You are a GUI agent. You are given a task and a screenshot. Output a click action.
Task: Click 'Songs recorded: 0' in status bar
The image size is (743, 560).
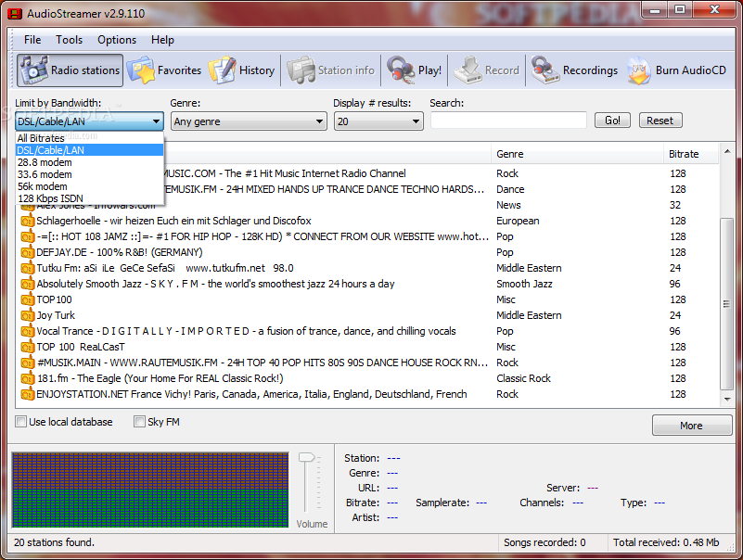pos(544,542)
